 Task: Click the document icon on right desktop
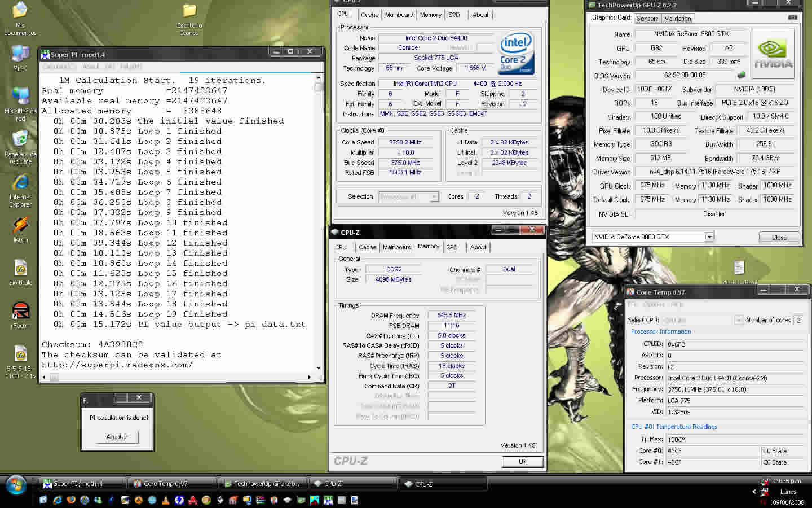click(739, 268)
